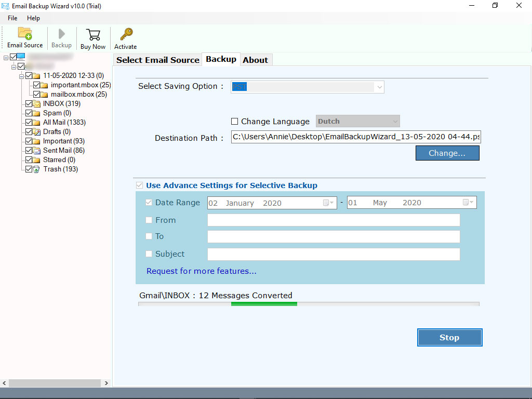
Task: Click the Sent Mail folder icon
Action: pos(35,150)
